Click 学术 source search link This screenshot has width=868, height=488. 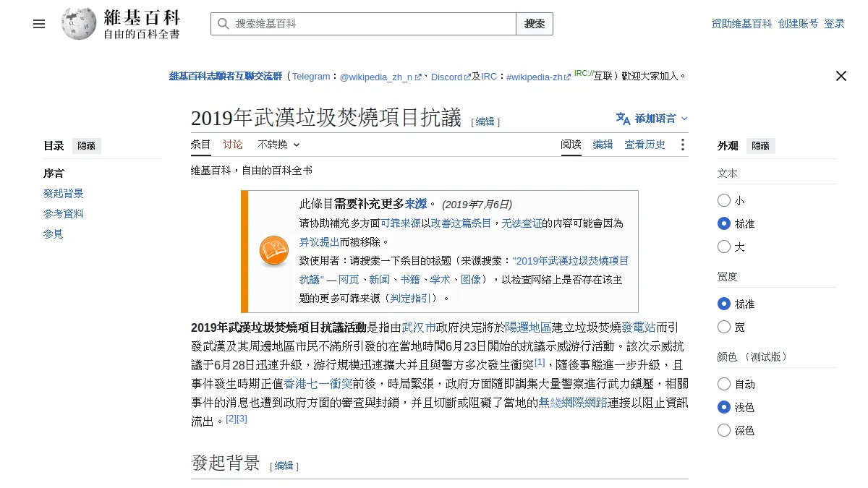click(x=440, y=280)
